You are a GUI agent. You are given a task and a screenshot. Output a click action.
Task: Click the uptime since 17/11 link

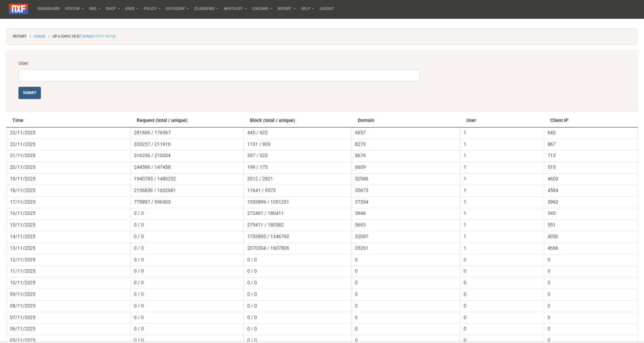(98, 36)
